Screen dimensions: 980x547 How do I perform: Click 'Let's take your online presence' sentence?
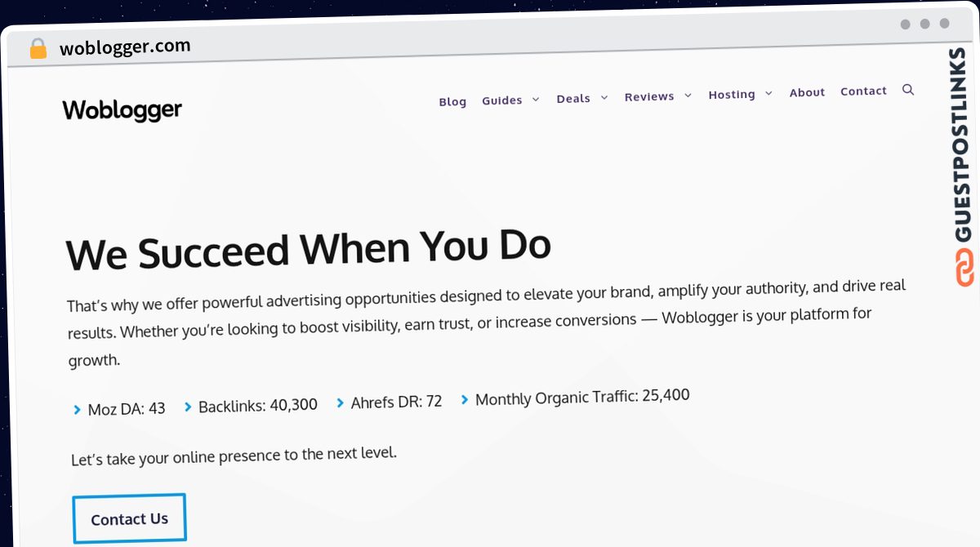point(234,456)
